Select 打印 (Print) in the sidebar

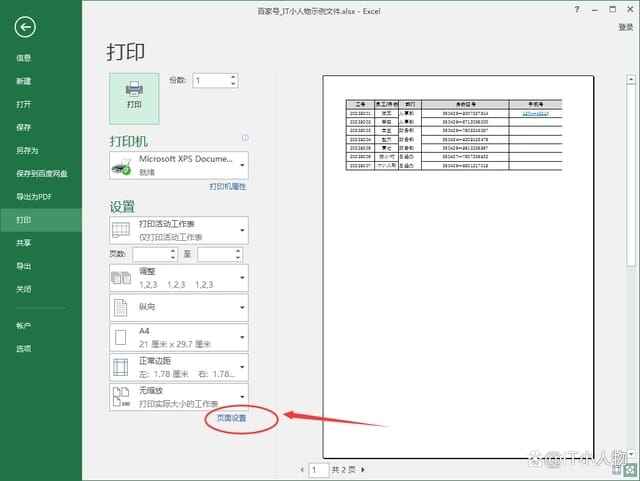[x=41, y=220]
